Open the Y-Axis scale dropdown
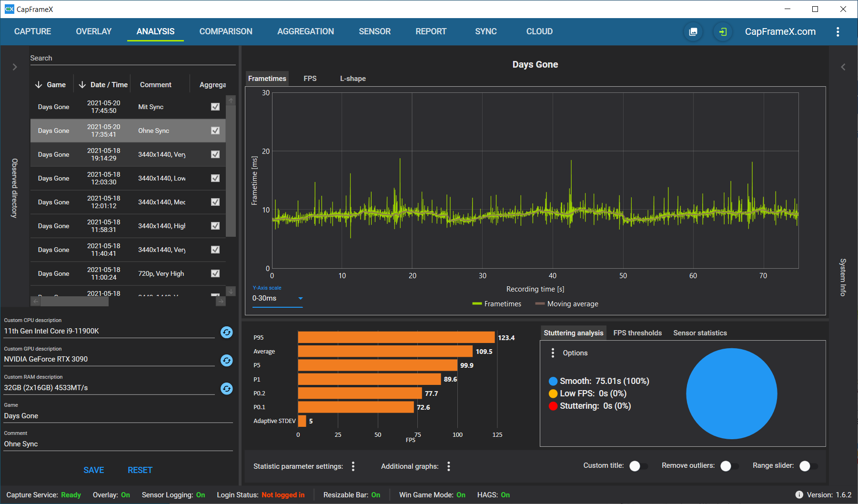 (277, 298)
